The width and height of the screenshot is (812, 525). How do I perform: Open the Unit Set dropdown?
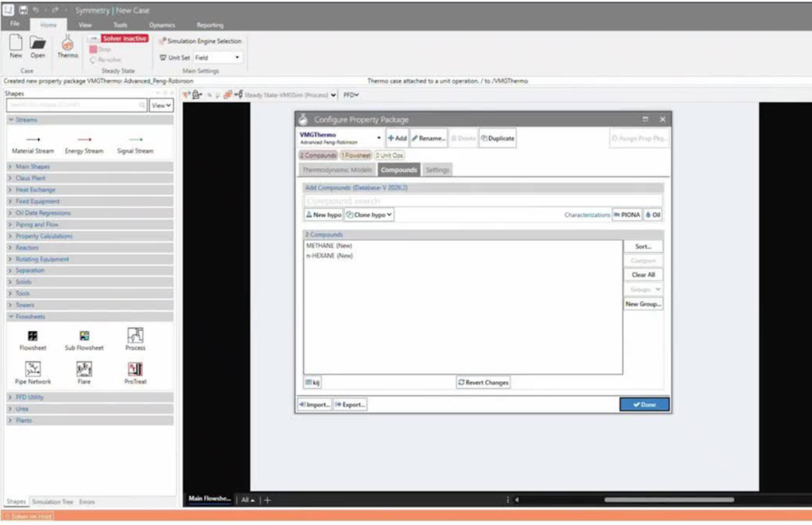click(218, 58)
